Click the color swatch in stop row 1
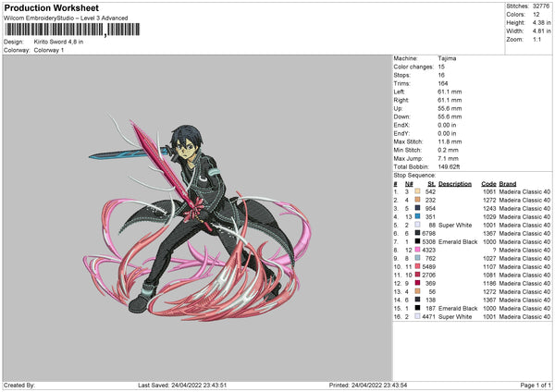The width and height of the screenshot is (555, 392). [x=418, y=191]
